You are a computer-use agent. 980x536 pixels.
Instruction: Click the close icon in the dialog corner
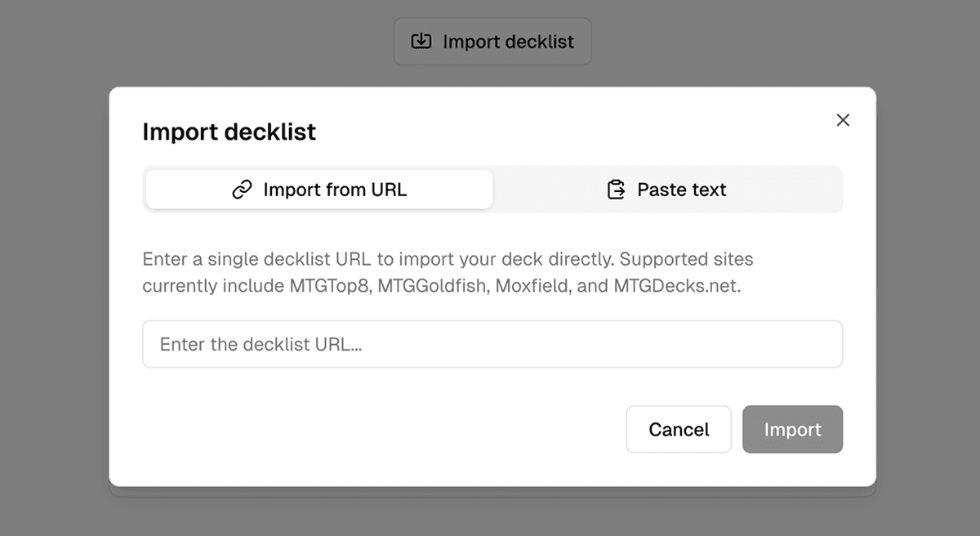point(843,119)
